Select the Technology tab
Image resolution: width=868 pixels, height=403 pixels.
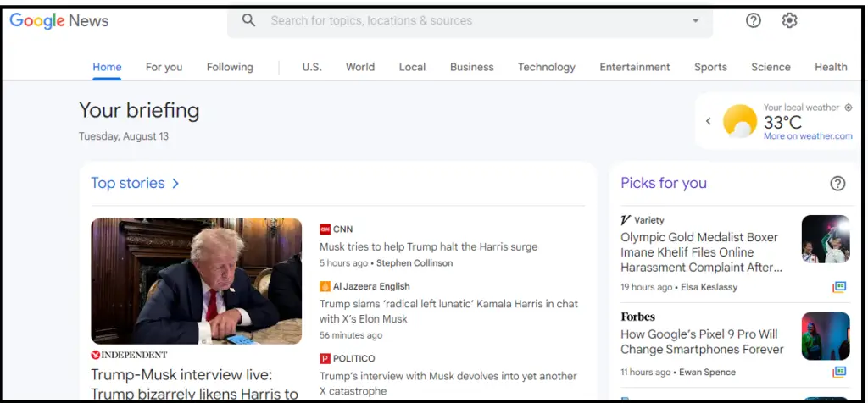(546, 67)
